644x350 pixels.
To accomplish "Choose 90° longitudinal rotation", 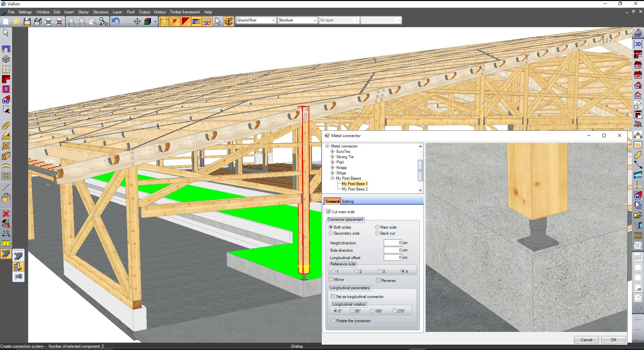I will pyautogui.click(x=352, y=311).
